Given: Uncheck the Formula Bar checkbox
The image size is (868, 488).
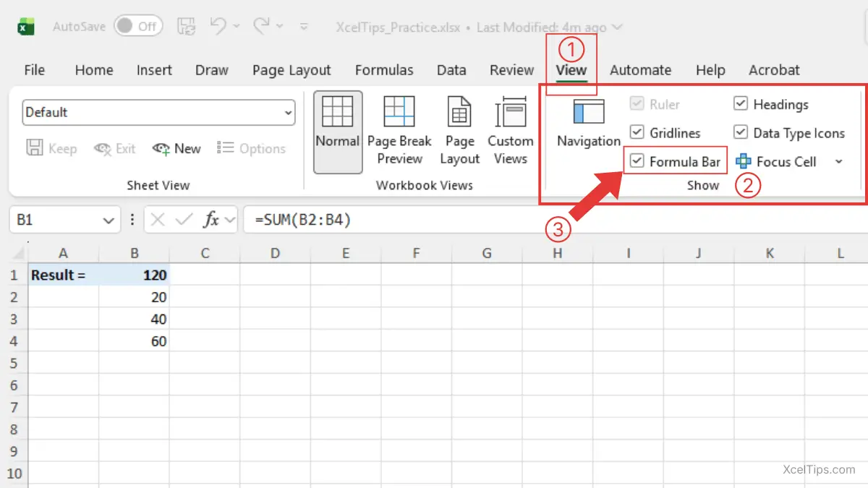Looking at the screenshot, I should (x=637, y=162).
